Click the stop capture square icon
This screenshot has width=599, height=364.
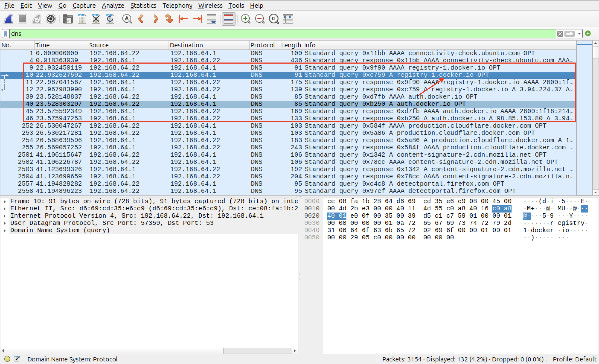(x=23, y=19)
